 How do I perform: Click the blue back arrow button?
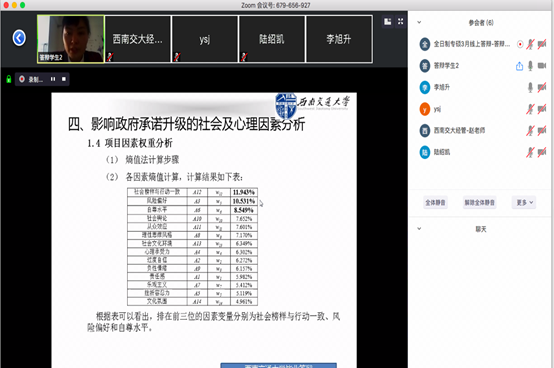pyautogui.click(x=19, y=38)
